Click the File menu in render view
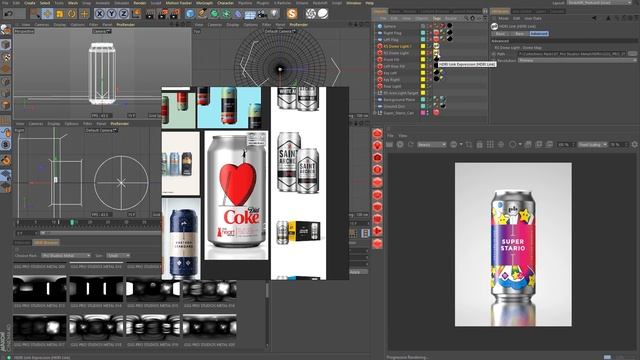The height and width of the screenshot is (360, 640). [390, 136]
